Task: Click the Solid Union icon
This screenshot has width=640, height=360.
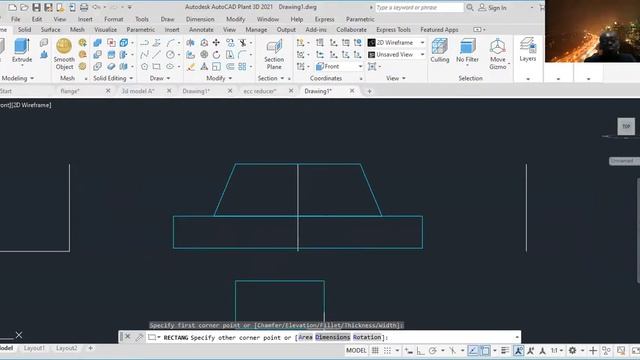Action: pos(98,42)
